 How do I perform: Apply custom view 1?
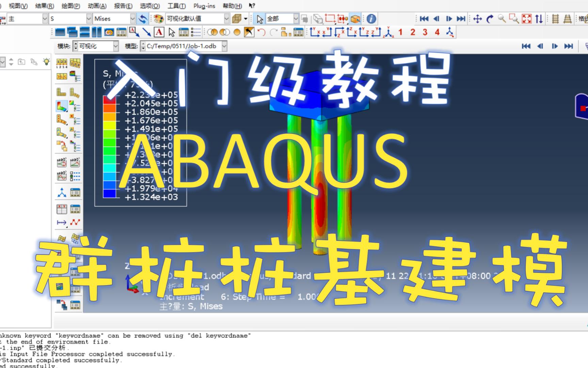401,32
